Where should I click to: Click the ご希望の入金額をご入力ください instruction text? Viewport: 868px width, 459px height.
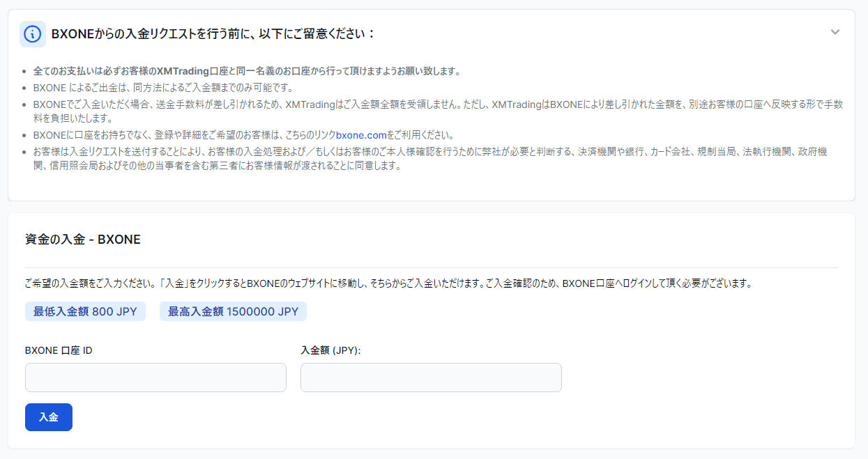(x=388, y=284)
